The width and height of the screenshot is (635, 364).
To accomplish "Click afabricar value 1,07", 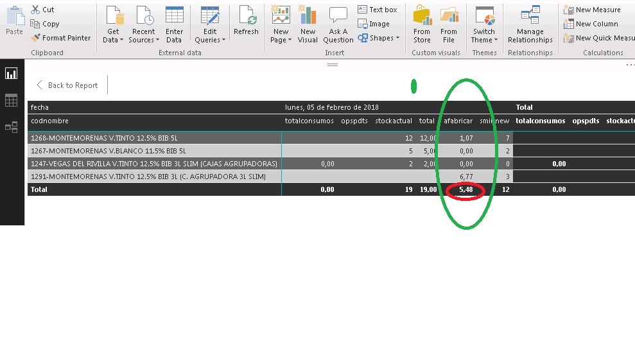I will (x=466, y=138).
